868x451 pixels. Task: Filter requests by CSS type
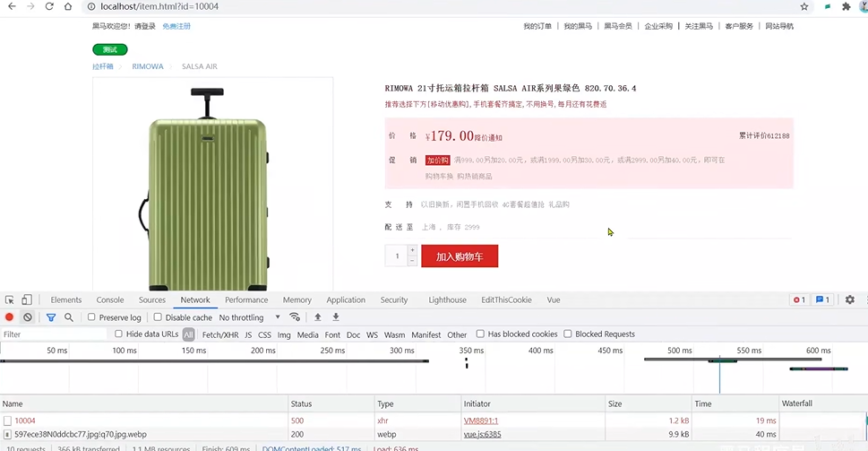tap(264, 334)
